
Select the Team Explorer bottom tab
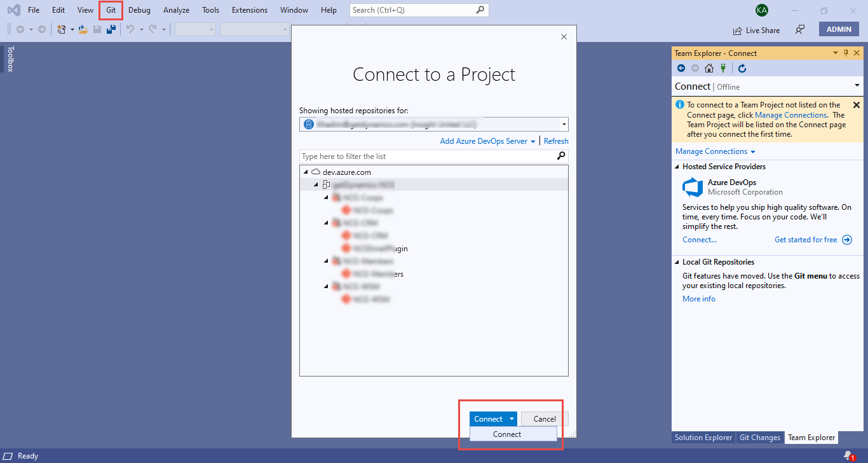tap(811, 438)
